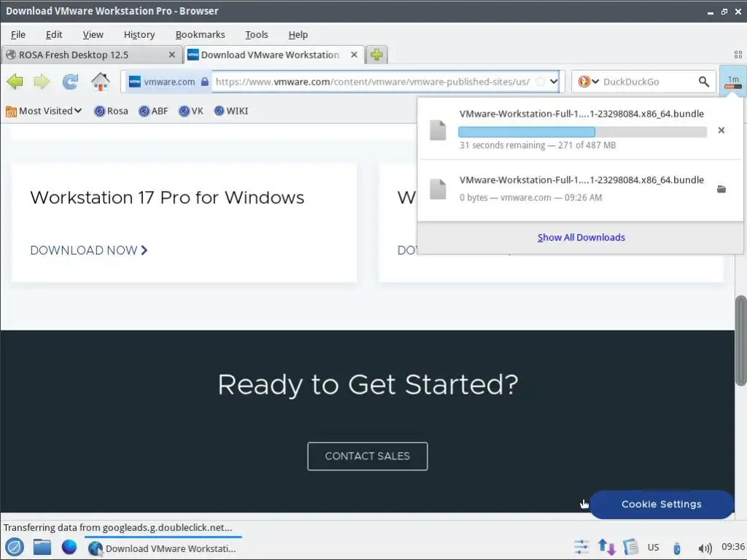Open a new tab with the plus button
The width and height of the screenshot is (747, 560).
click(x=376, y=55)
